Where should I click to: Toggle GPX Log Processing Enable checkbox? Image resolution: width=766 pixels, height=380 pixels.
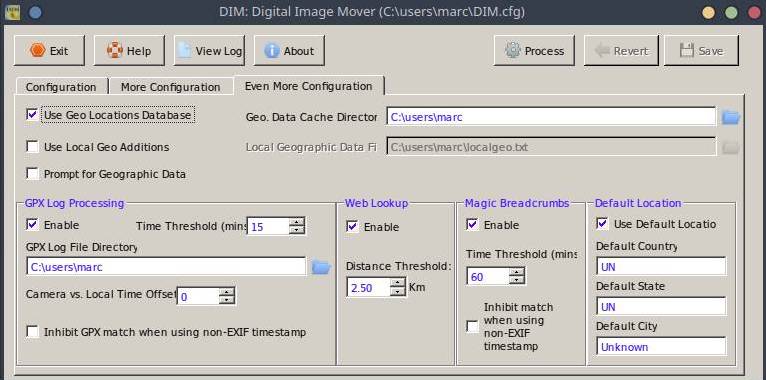click(x=32, y=225)
